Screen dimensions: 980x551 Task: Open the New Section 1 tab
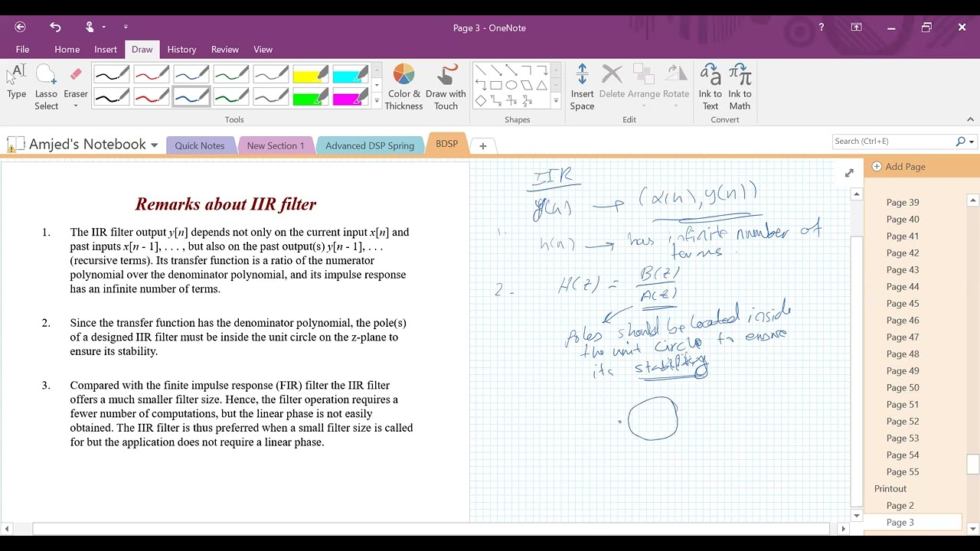[276, 145]
